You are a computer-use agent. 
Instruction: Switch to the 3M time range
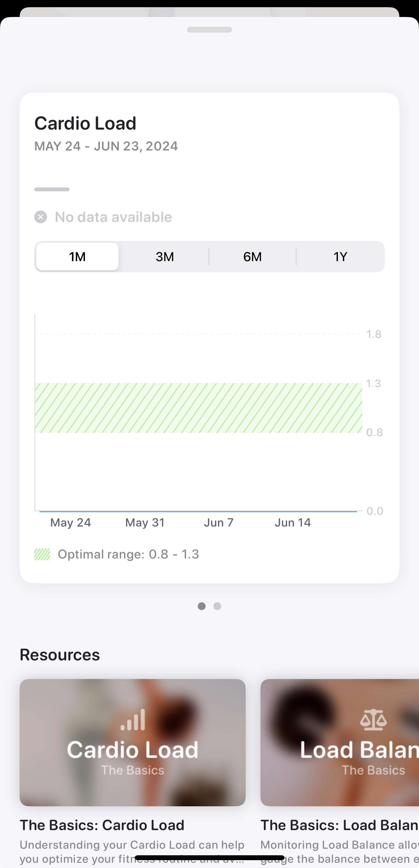[165, 257]
